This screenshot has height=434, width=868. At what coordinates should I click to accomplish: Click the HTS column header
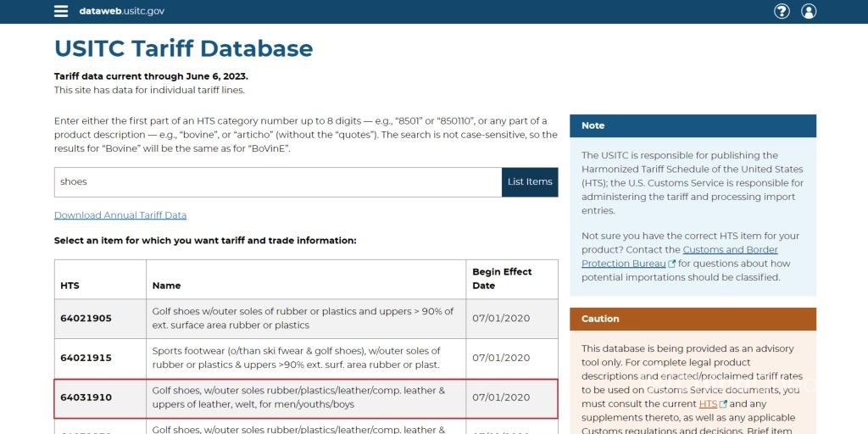[70, 286]
